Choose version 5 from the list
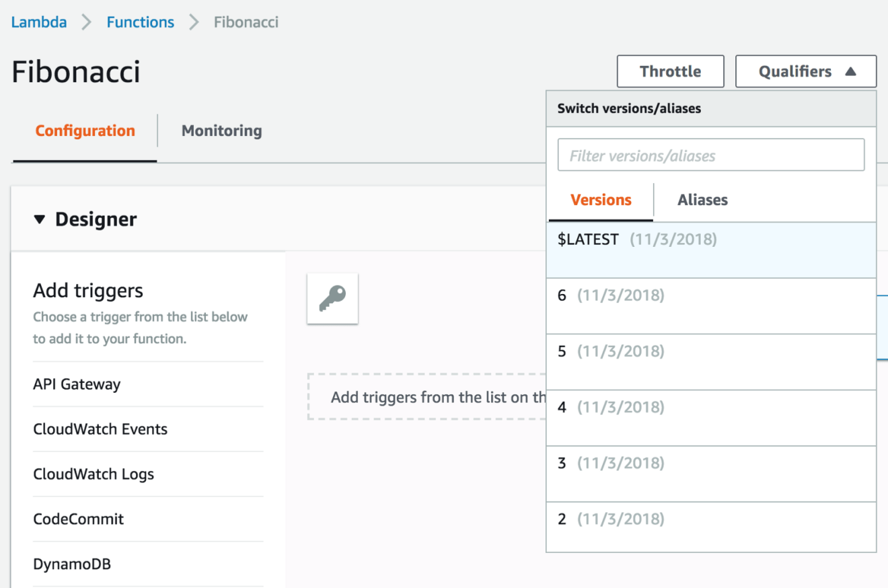 coord(711,362)
